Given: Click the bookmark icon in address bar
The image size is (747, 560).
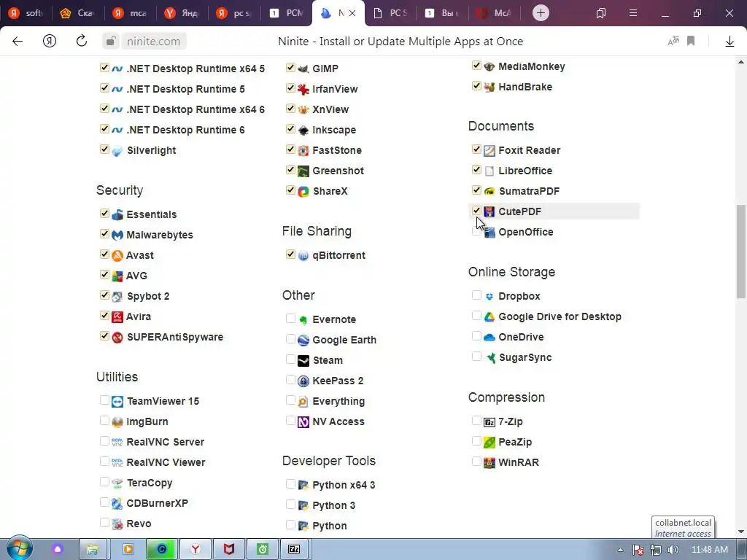Looking at the screenshot, I should [x=691, y=41].
